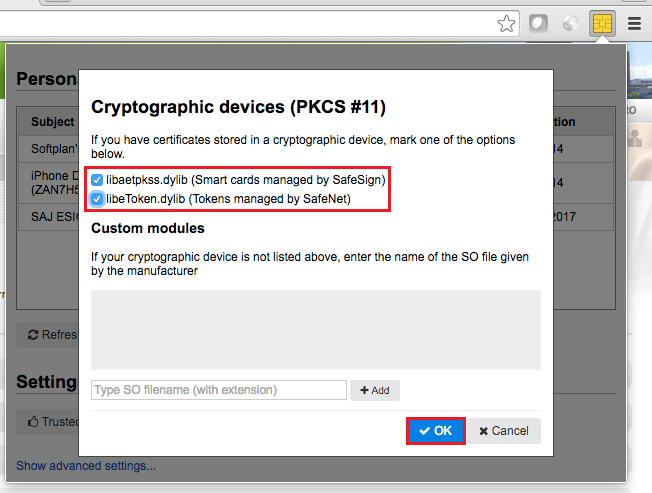Cancel the cryptographic devices dialog

click(504, 431)
